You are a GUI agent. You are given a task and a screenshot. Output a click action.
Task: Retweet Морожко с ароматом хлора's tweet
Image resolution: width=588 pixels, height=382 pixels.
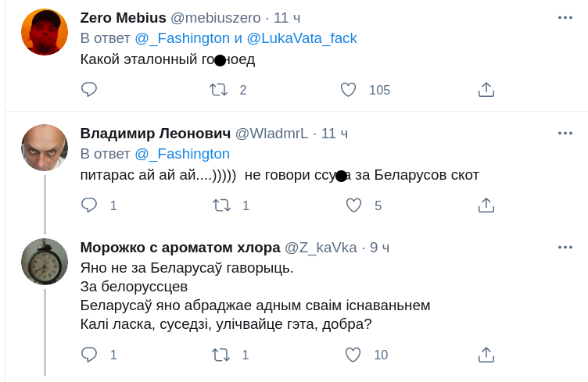point(221,355)
